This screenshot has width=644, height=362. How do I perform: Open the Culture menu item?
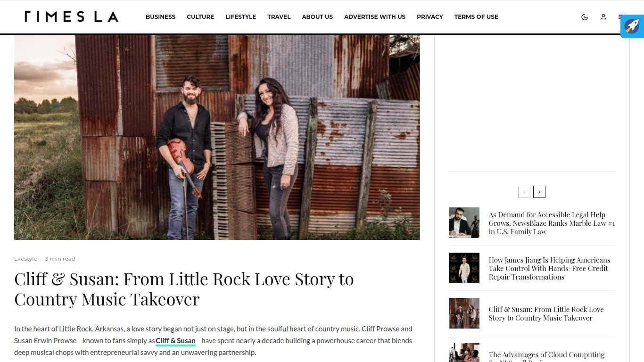click(200, 17)
